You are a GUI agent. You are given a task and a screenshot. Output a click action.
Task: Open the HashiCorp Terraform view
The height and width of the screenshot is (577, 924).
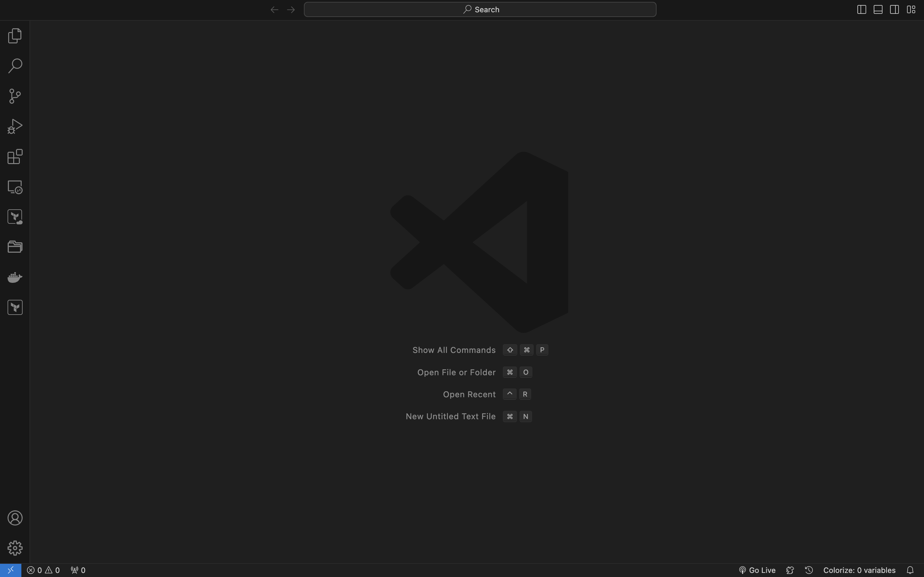click(15, 307)
